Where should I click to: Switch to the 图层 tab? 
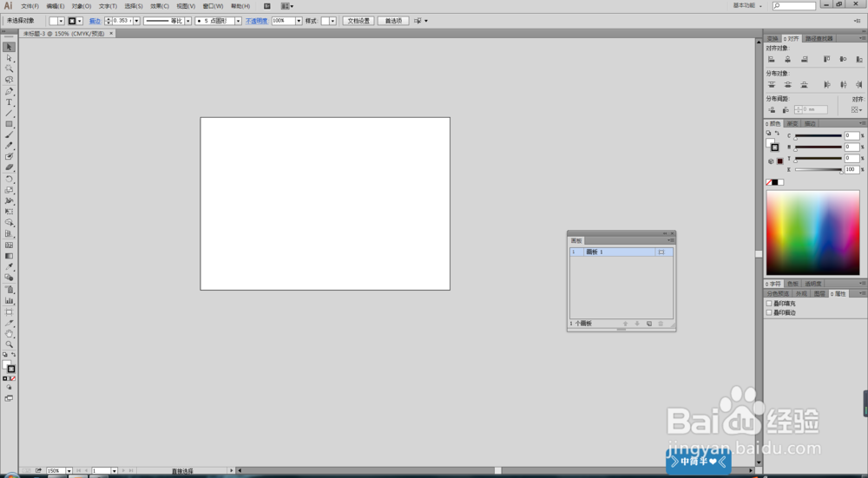point(819,294)
